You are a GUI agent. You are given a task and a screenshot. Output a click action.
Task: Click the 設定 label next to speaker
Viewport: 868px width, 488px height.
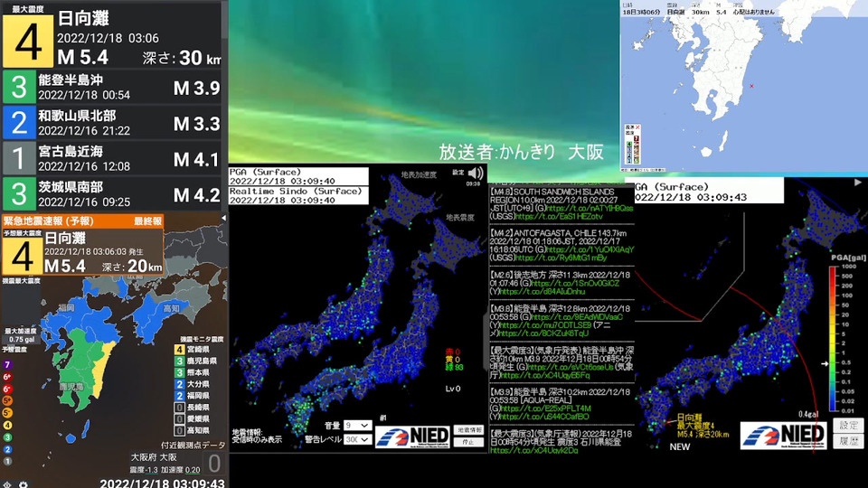pos(458,173)
